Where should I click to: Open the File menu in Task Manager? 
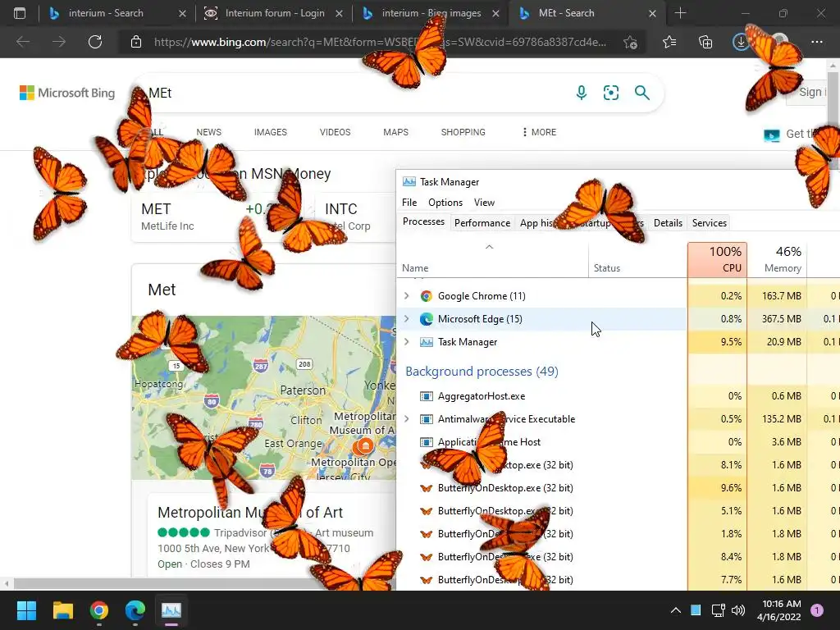click(x=409, y=203)
